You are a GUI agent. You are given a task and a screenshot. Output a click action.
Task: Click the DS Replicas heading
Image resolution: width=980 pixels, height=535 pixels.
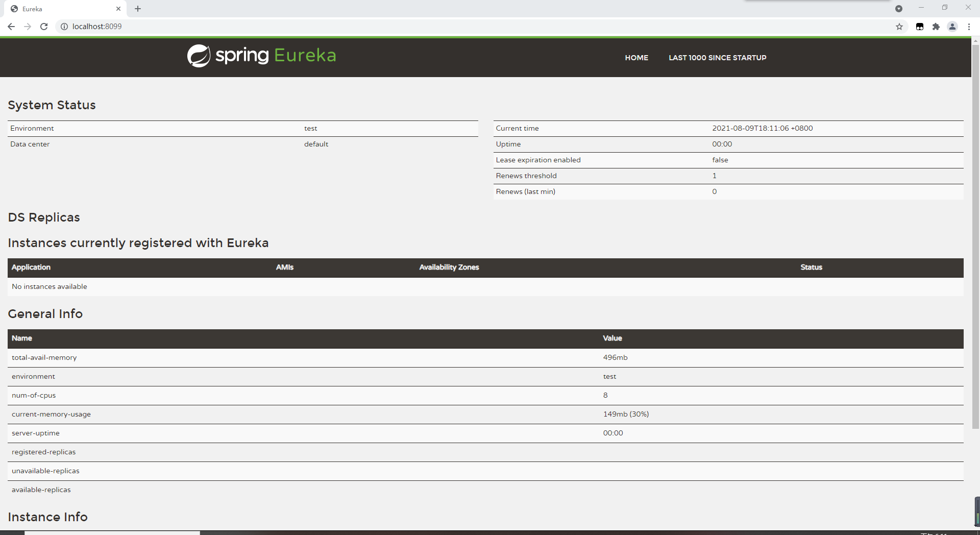pos(44,217)
